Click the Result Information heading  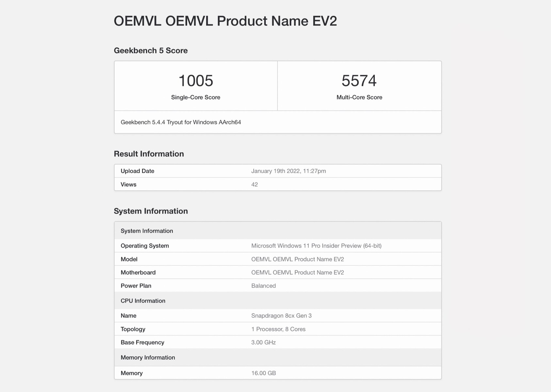(x=149, y=154)
